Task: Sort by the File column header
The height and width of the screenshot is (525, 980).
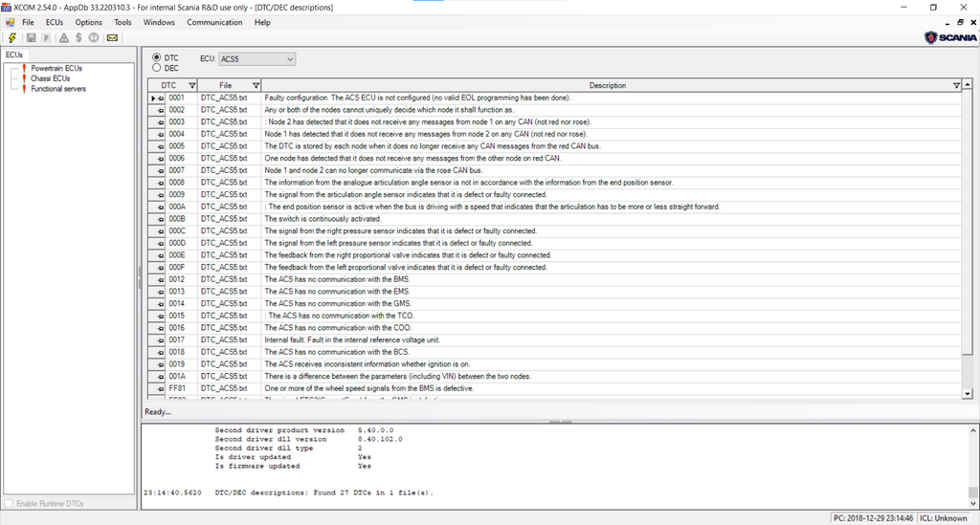Action: coord(226,85)
